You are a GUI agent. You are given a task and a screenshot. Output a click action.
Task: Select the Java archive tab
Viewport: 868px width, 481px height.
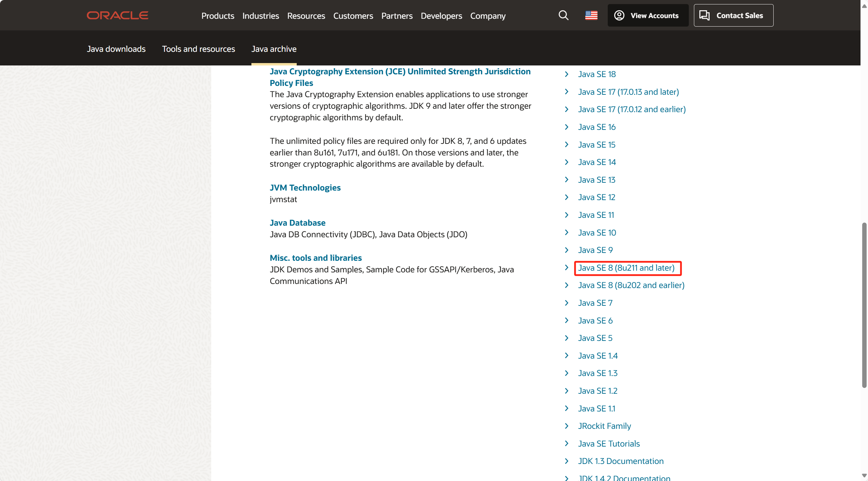274,49
